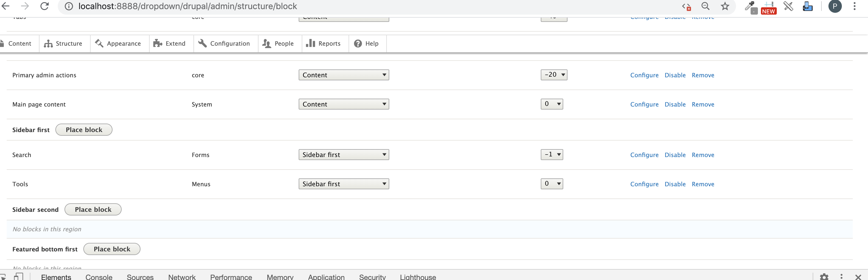Open region dropdown for Primary admin actions

pos(343,75)
